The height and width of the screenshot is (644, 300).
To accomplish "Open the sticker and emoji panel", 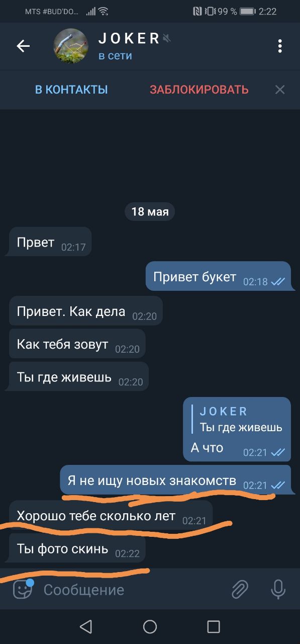I will (x=23, y=589).
